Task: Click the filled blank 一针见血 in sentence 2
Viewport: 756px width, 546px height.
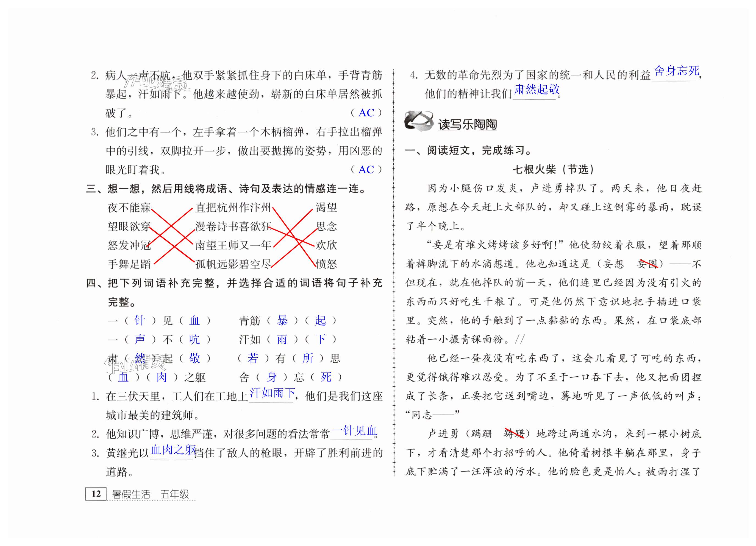Action: click(354, 431)
